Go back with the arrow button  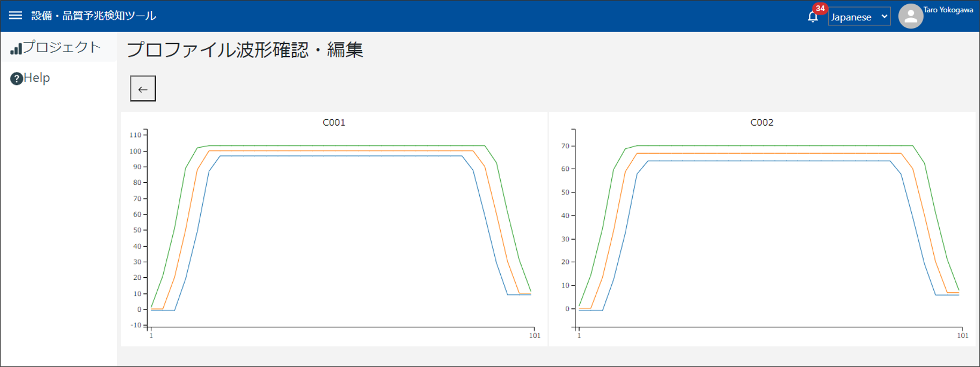(143, 89)
